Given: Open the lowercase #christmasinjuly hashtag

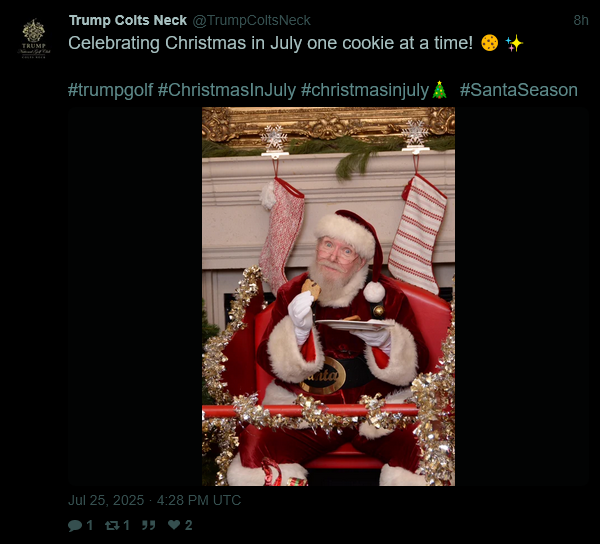Looking at the screenshot, I should (x=365, y=90).
